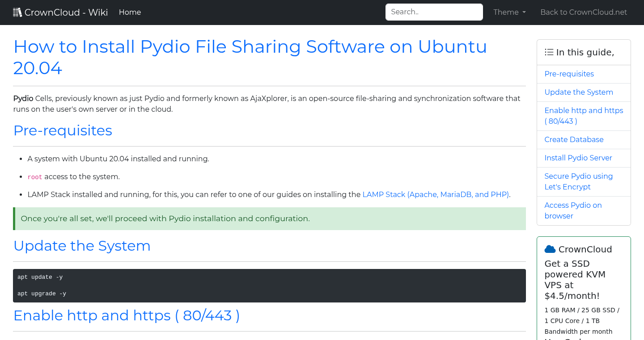Click the books icon beside CrownCloud - Wiki
Image resolution: width=644 pixels, height=340 pixels.
17,12
